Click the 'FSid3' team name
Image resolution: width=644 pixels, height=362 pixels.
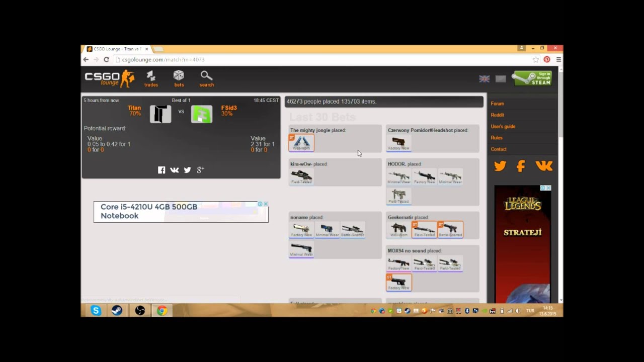[229, 108]
